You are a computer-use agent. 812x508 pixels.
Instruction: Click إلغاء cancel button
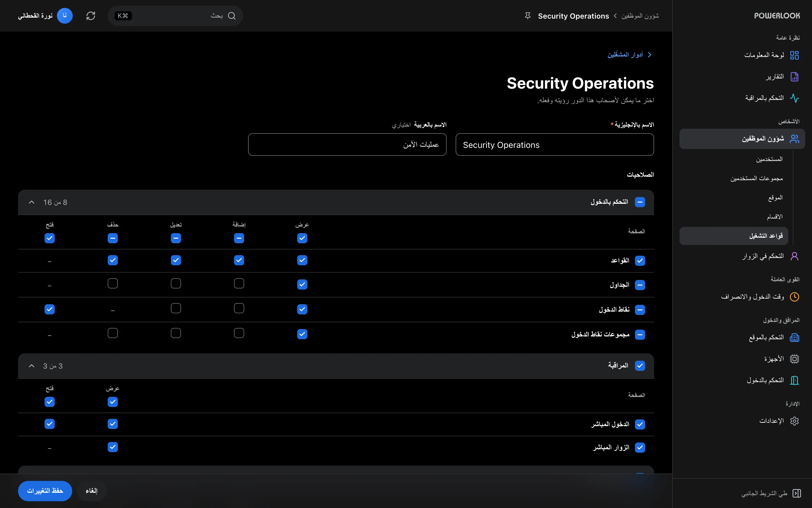tap(92, 491)
